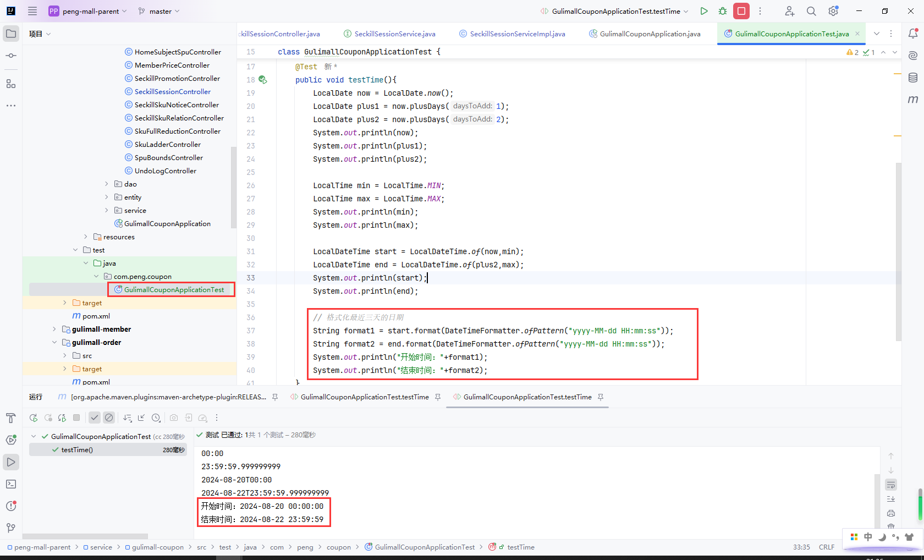Open Project tool window folder icon
The image size is (924, 560).
pyautogui.click(x=11, y=34)
